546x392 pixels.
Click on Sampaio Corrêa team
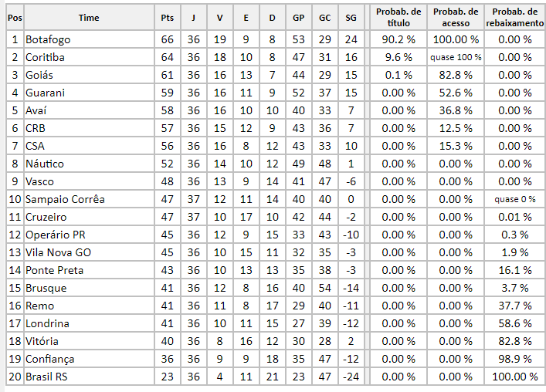coord(65,199)
